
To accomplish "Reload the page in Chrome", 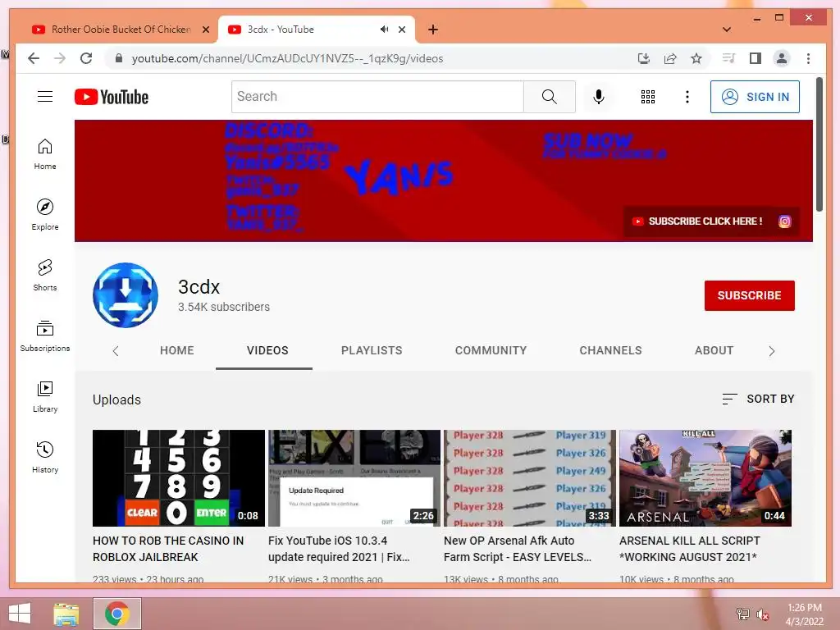I will (x=86, y=58).
